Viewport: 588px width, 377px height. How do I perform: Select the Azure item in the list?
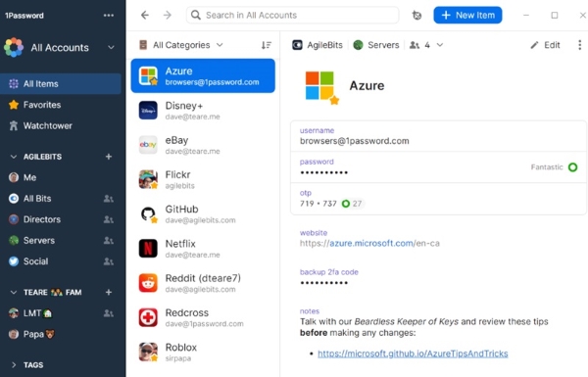[x=203, y=75]
